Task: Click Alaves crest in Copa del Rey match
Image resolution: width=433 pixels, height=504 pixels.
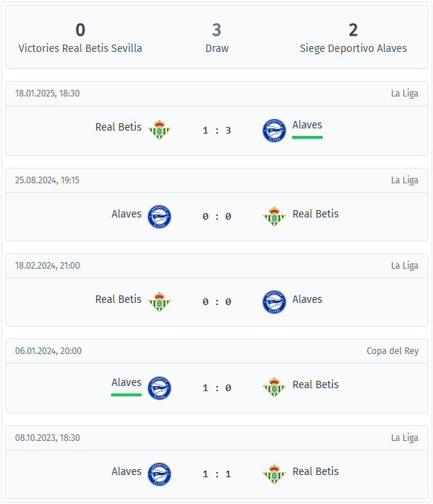Action: pos(159,388)
